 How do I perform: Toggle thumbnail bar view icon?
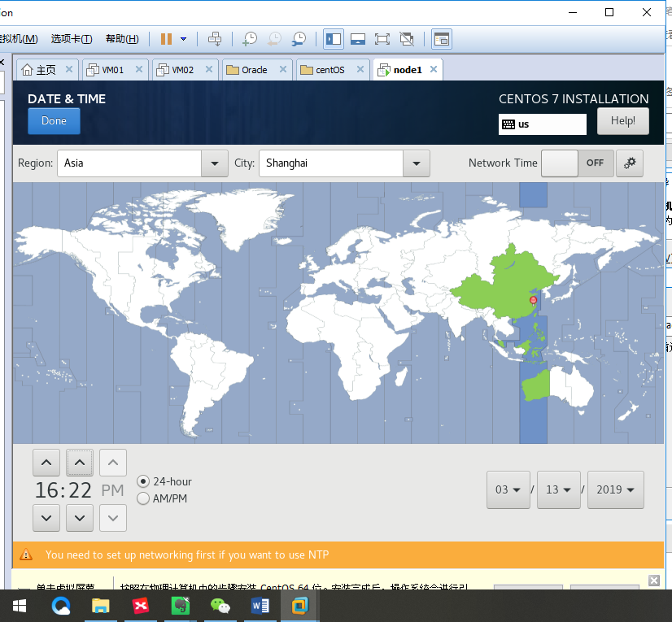[x=358, y=39]
